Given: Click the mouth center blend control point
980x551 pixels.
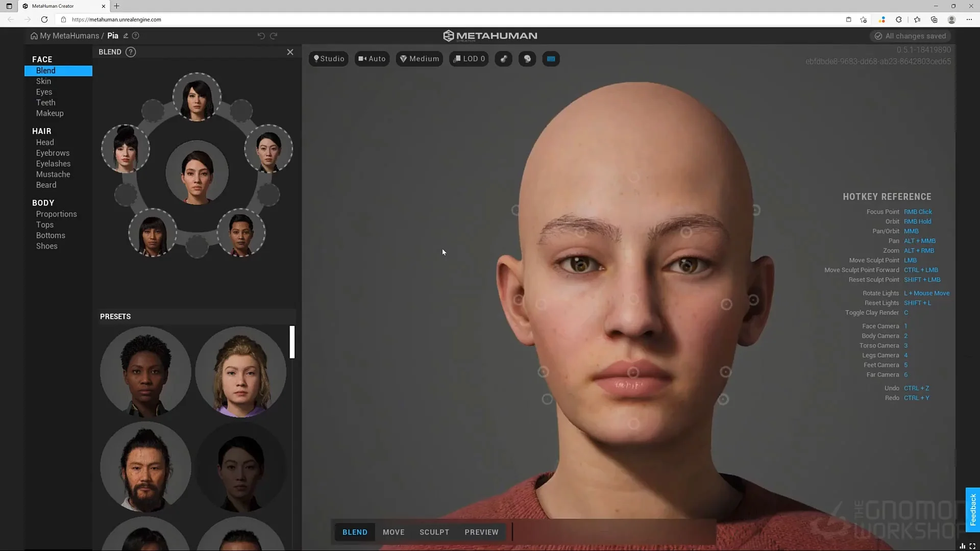Looking at the screenshot, I should 633,373.
